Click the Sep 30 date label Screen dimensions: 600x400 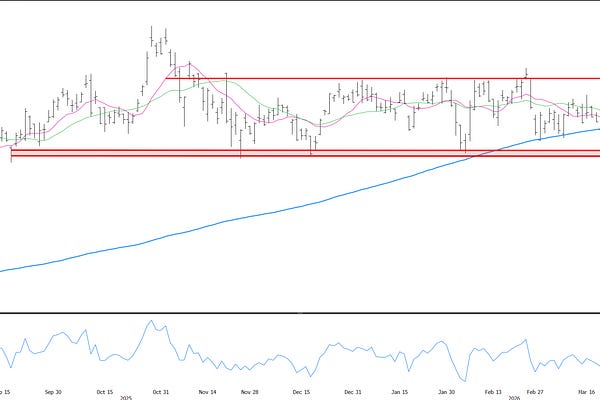53,392
